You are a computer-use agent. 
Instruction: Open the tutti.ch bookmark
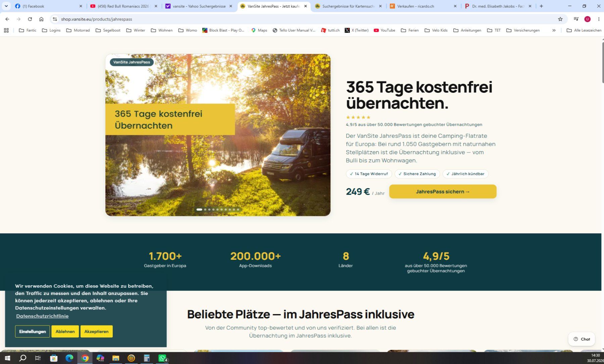[x=330, y=30]
